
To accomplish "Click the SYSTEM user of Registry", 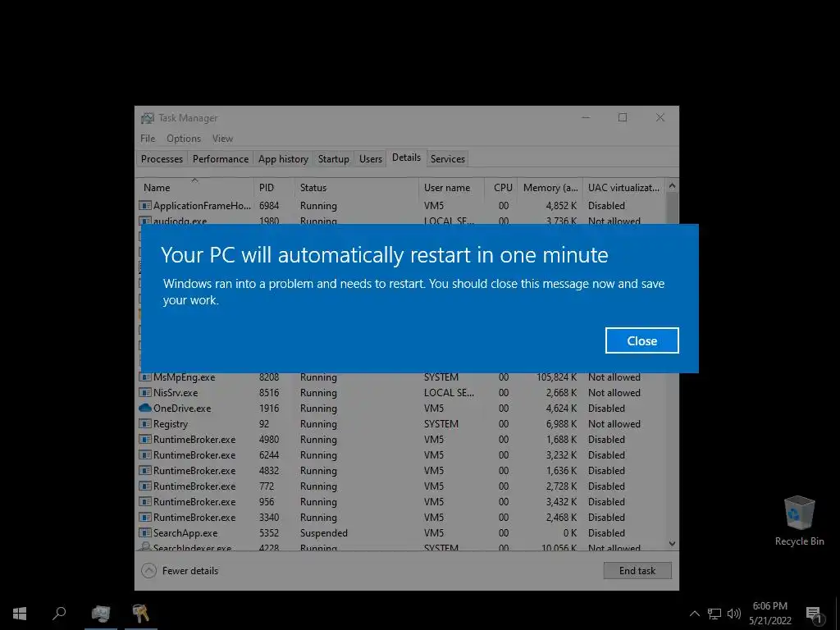I will tap(441, 424).
